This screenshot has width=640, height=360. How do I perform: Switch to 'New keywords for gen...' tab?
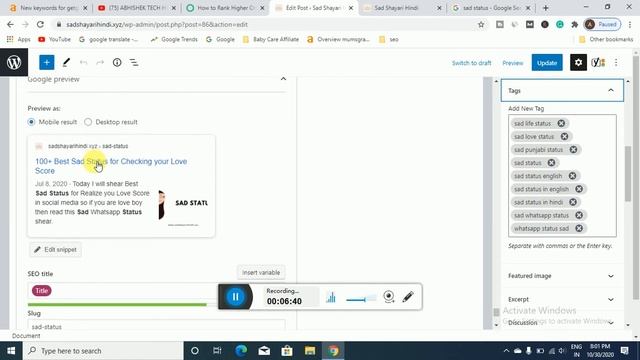click(x=47, y=8)
